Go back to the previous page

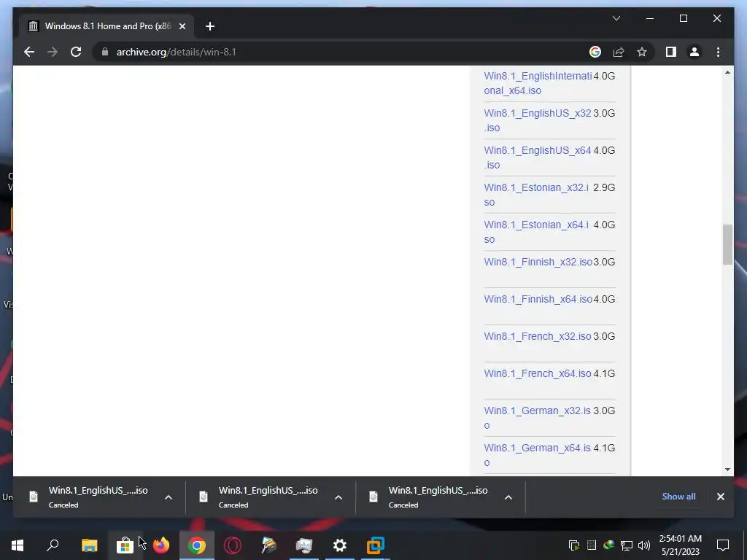[29, 52]
